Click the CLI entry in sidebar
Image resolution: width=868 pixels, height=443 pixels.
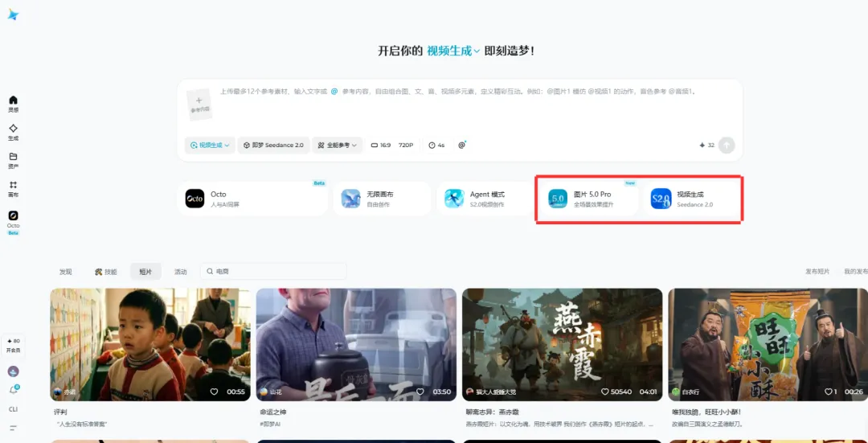click(x=14, y=409)
